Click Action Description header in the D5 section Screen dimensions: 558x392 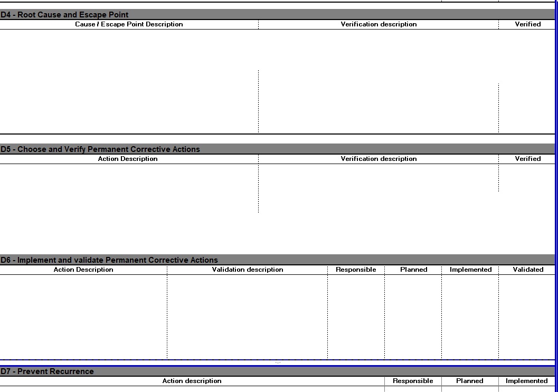pos(128,159)
